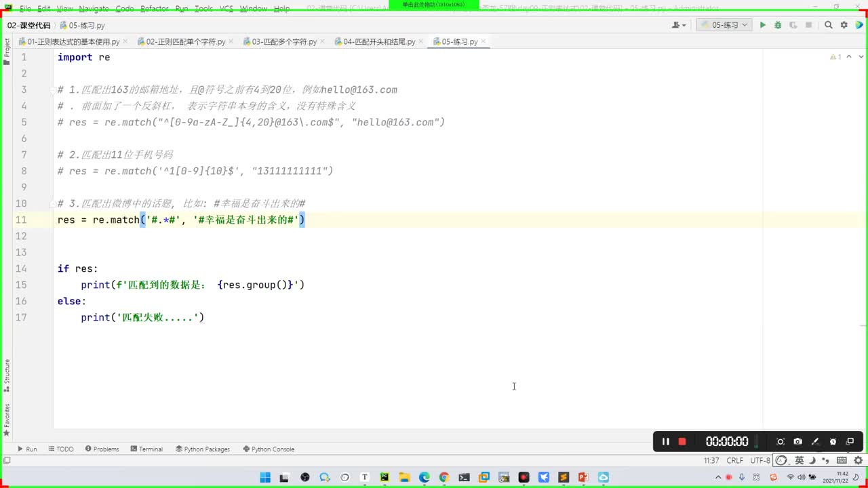868x488 pixels.
Task: Click the volume icon in system tray
Action: tap(801, 477)
